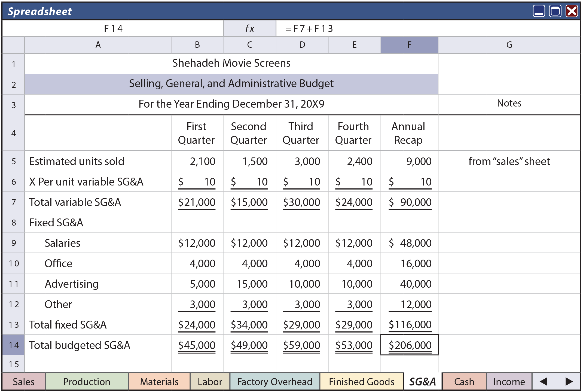Click fourth quarter total budgeted $53,000

tap(354, 345)
